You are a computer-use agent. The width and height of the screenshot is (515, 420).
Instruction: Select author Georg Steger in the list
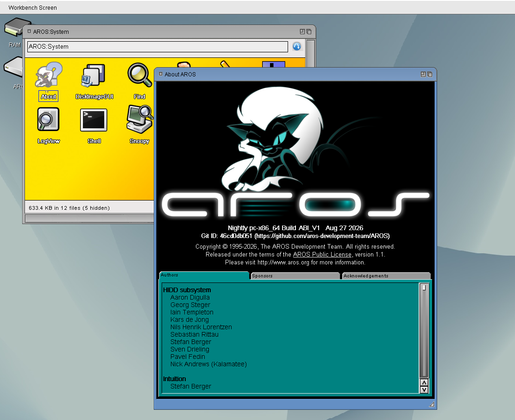[190, 305]
